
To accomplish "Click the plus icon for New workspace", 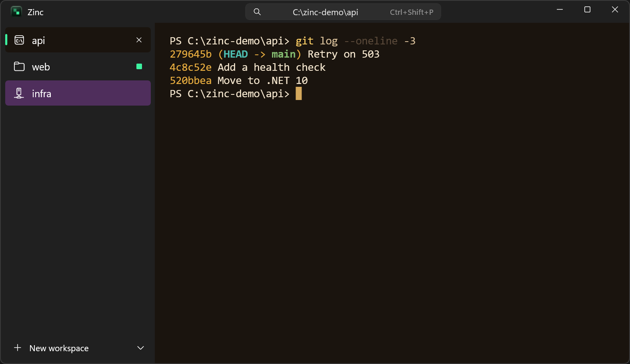I will point(18,348).
